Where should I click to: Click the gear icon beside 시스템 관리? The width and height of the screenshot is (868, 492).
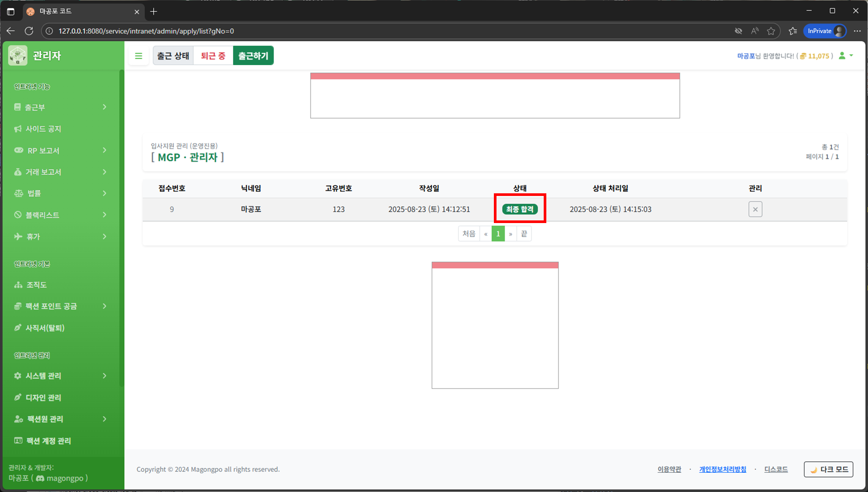click(x=17, y=376)
